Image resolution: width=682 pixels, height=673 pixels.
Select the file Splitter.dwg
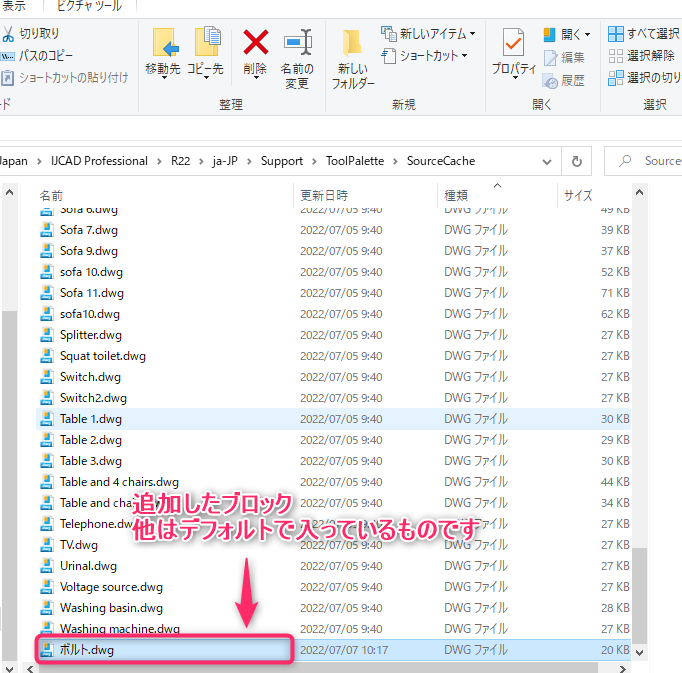click(90, 335)
